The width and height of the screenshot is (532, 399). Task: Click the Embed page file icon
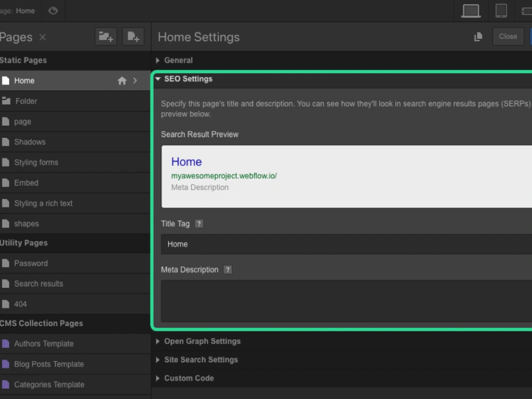point(5,183)
